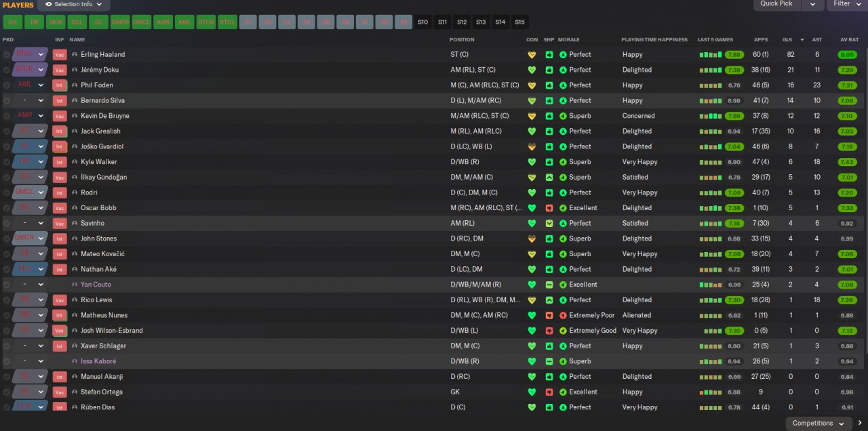Click the profile icon beside Jérémy Doku
This screenshot has width=868, height=431.
75,70
